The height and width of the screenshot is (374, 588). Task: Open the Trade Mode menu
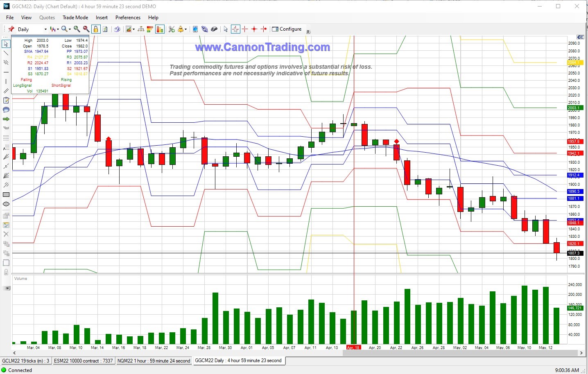pyautogui.click(x=75, y=18)
